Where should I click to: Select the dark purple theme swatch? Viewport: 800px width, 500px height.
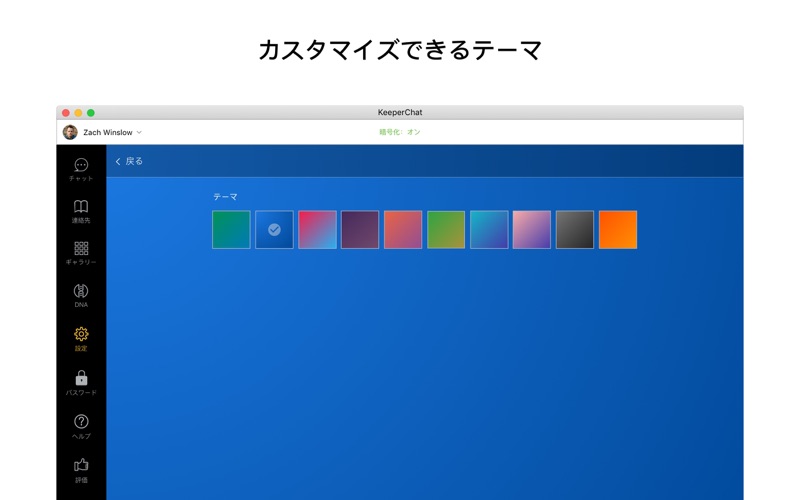pos(360,230)
